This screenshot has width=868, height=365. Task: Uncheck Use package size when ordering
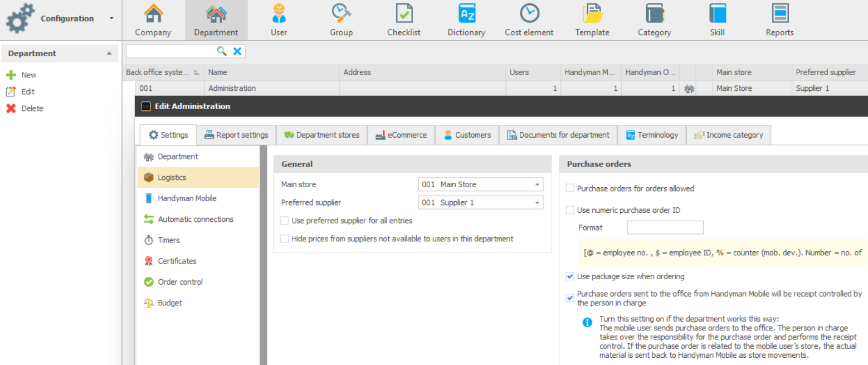pos(570,276)
